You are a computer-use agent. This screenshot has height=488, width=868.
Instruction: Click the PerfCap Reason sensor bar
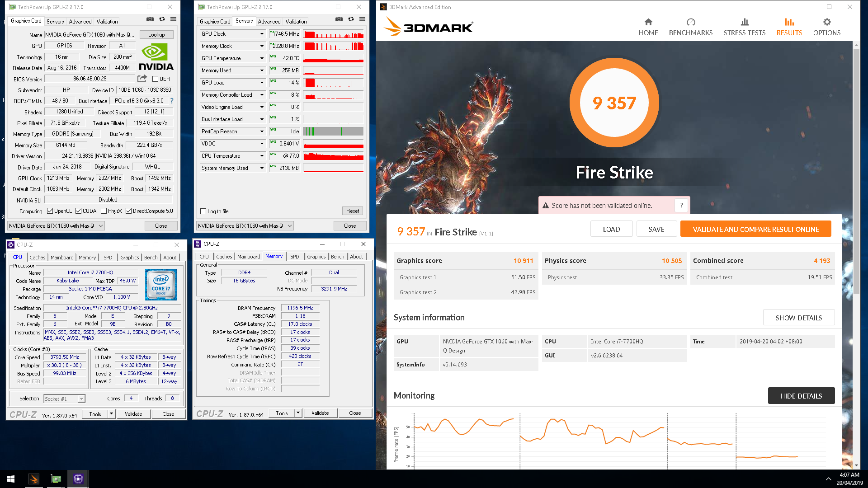click(333, 131)
